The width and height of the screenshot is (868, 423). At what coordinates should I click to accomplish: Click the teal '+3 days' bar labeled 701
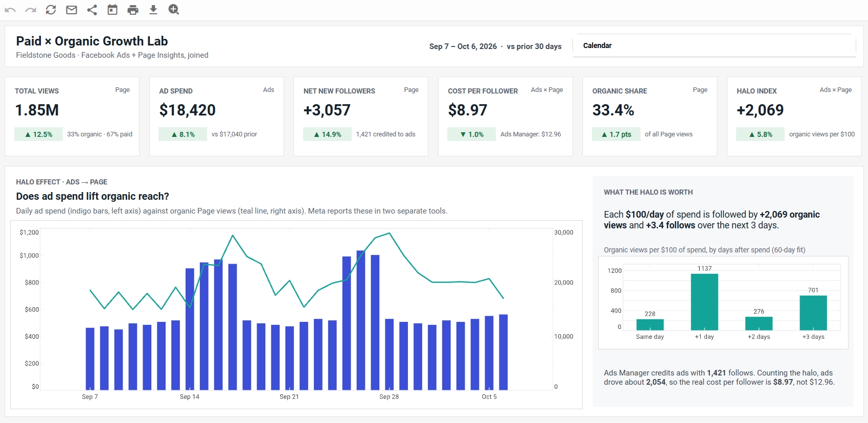[x=813, y=313]
